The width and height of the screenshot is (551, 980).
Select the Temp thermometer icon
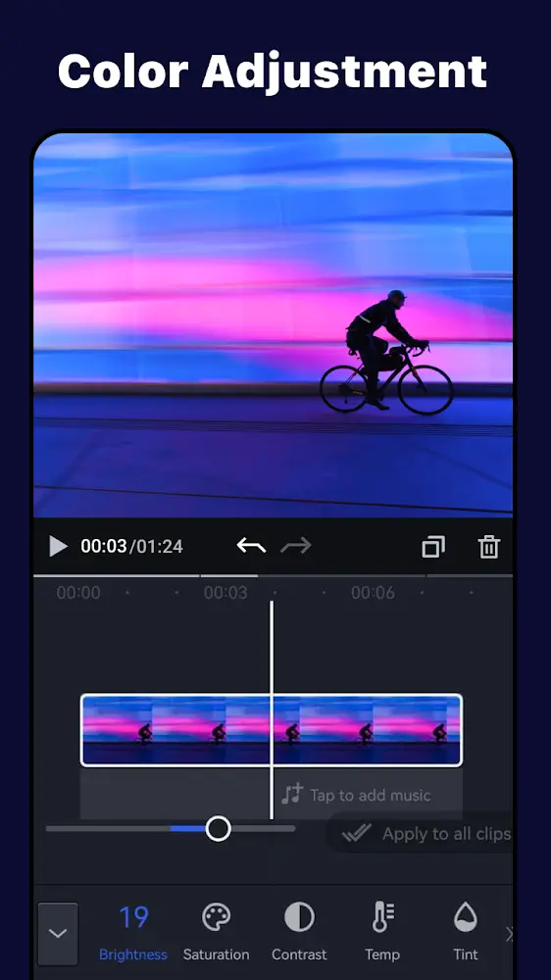coord(382,918)
